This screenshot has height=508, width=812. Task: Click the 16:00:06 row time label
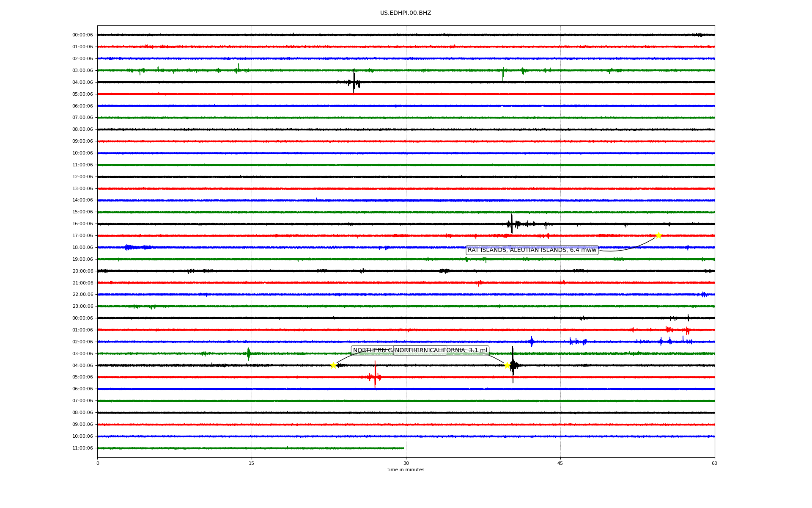[82, 224]
